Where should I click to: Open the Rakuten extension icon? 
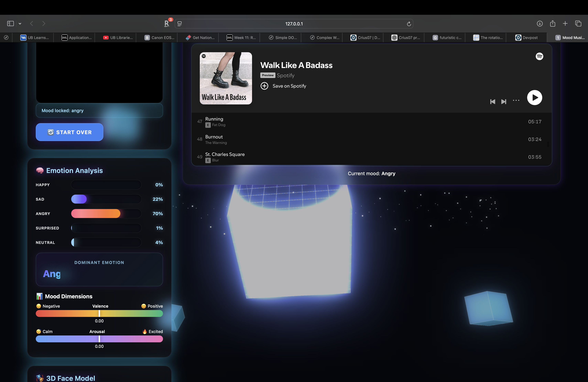(x=167, y=24)
